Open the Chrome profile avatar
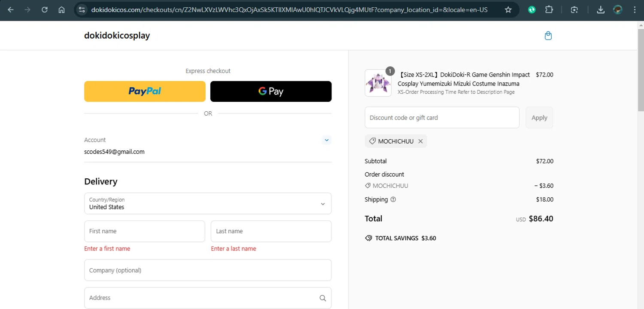This screenshot has width=644, height=309. 618,9
